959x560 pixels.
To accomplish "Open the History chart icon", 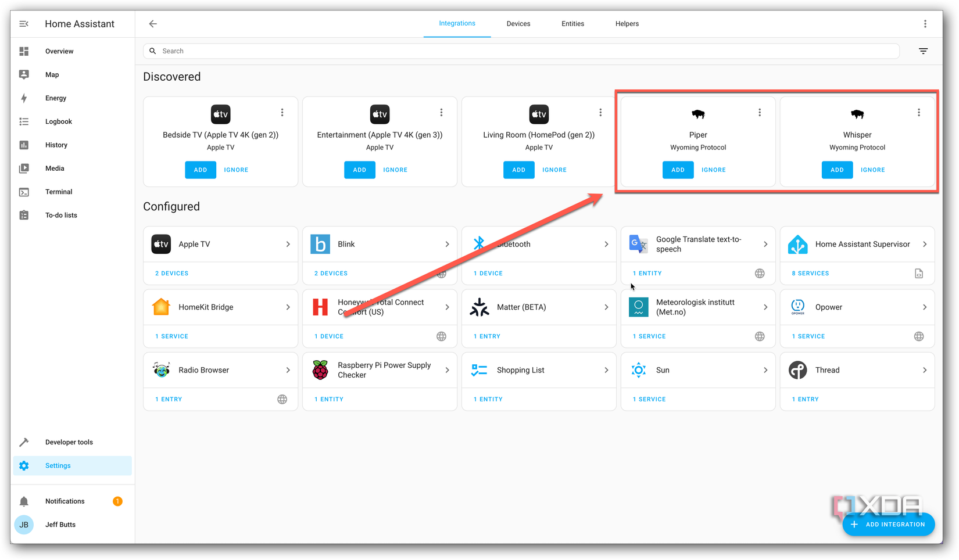I will tap(24, 145).
